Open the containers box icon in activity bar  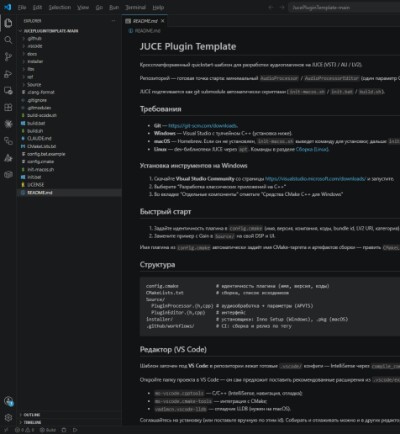(x=8, y=174)
